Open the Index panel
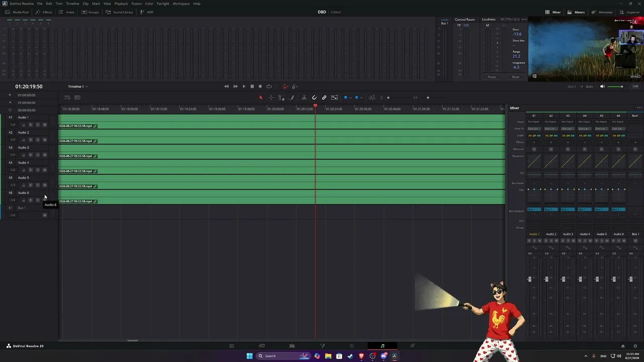 [x=66, y=12]
